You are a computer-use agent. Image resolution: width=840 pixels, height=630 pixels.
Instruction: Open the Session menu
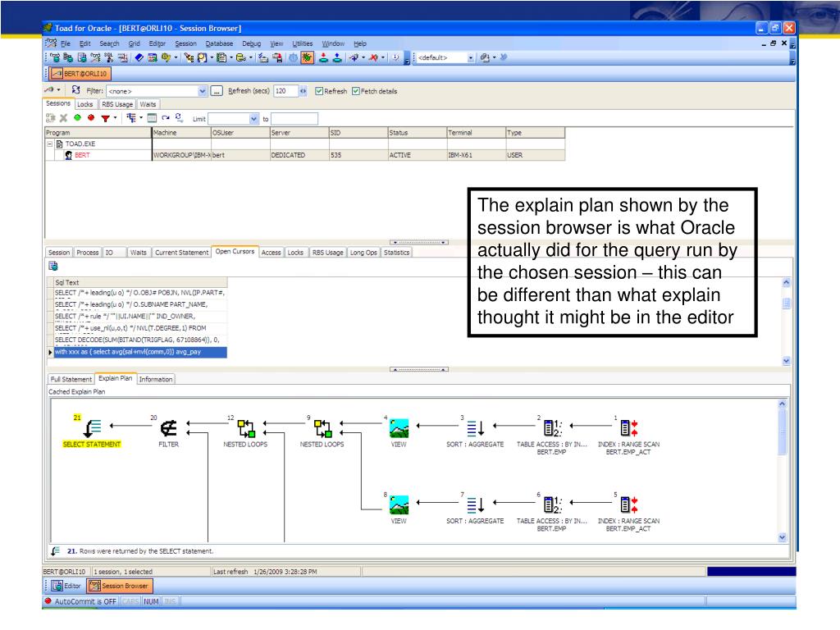coord(186,43)
